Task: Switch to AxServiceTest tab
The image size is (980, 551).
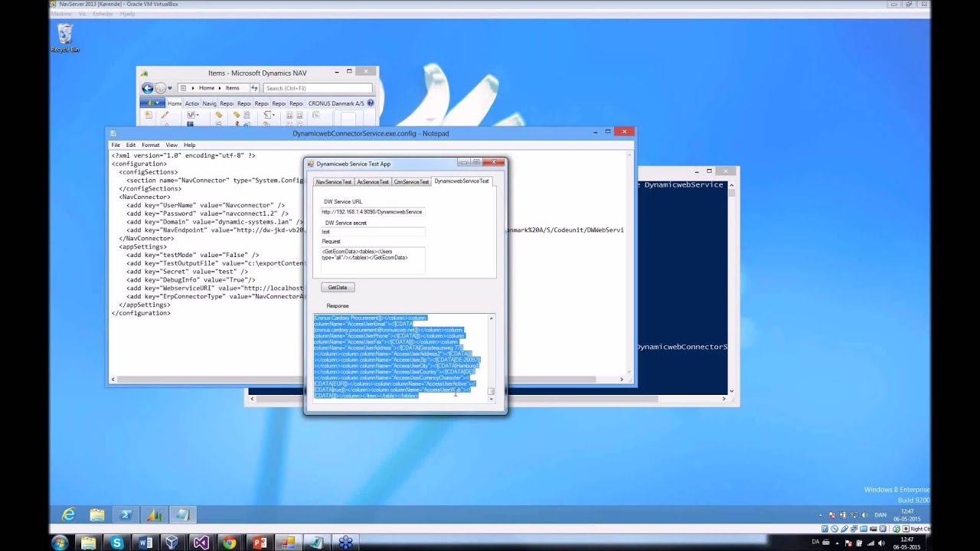Action: click(373, 181)
